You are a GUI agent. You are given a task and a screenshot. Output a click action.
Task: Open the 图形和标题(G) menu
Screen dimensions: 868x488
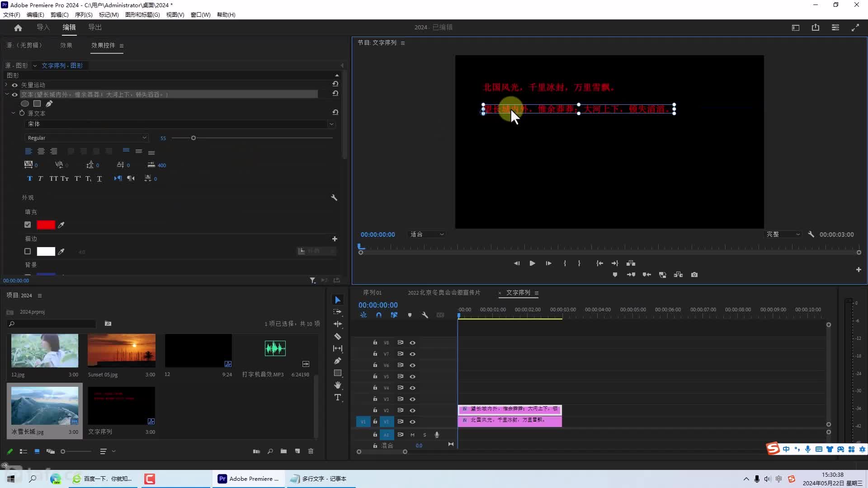142,14
